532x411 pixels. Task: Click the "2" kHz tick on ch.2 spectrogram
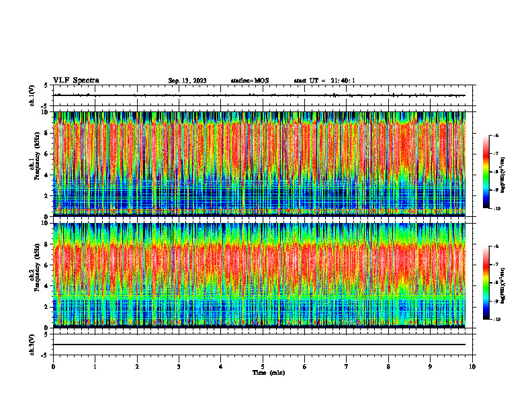[x=46, y=307]
